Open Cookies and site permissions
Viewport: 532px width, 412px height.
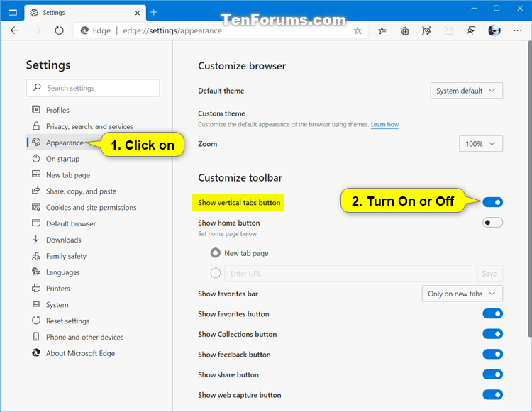92,208
